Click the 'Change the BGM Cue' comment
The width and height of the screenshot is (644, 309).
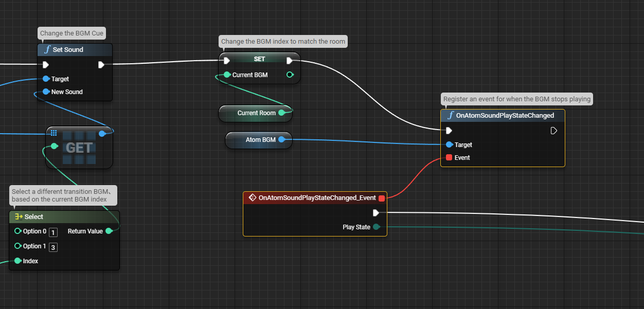pos(71,33)
